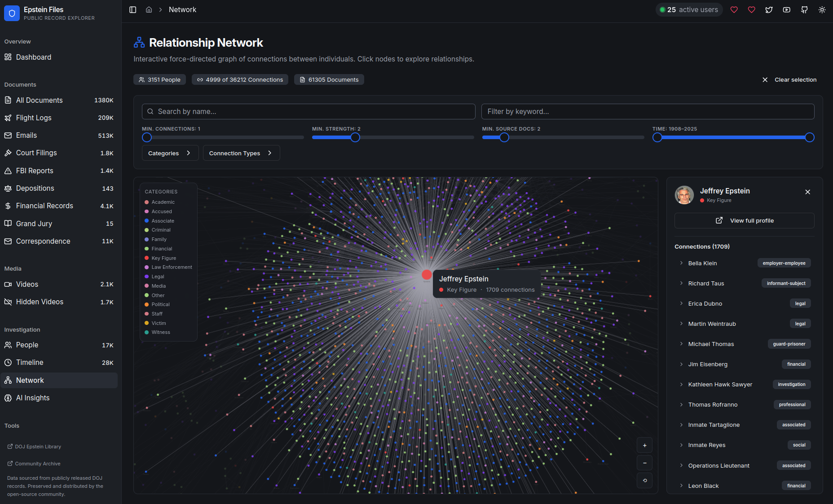Click View full profile button

coord(744,220)
